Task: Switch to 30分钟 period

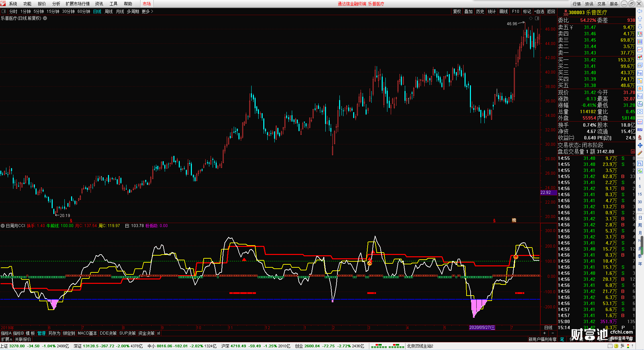Action: point(68,11)
